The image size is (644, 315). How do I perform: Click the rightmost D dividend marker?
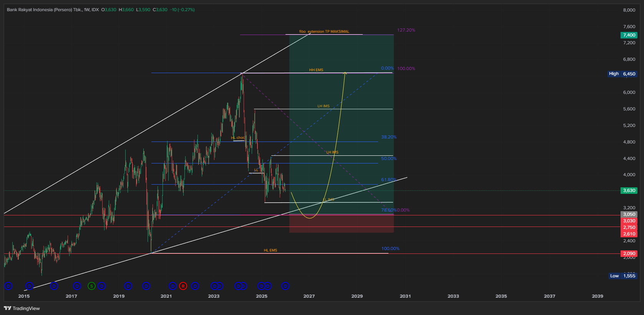pyautogui.click(x=285, y=286)
